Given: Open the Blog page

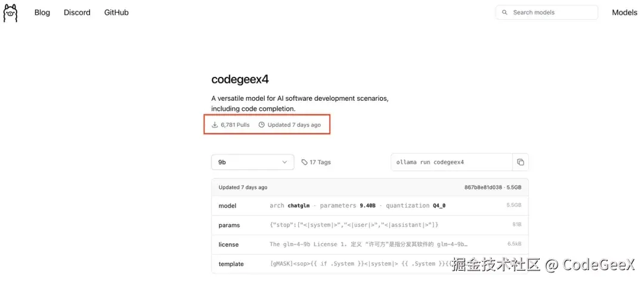Looking at the screenshot, I should [42, 13].
